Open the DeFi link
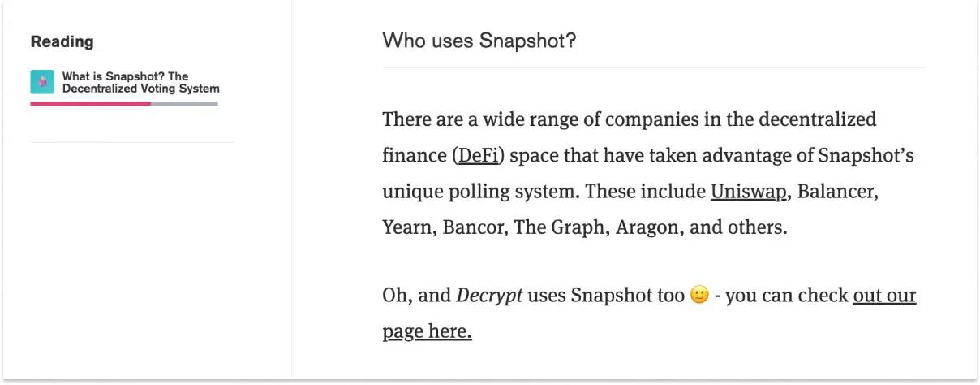 (478, 155)
